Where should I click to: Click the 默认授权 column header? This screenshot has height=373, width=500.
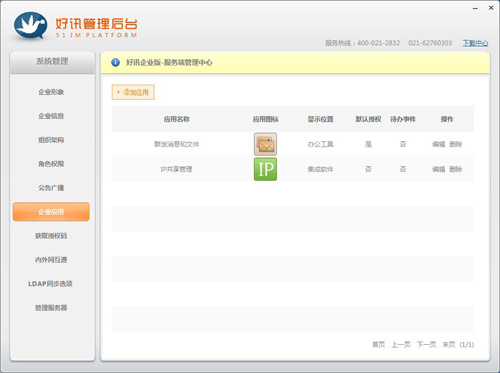(368, 119)
